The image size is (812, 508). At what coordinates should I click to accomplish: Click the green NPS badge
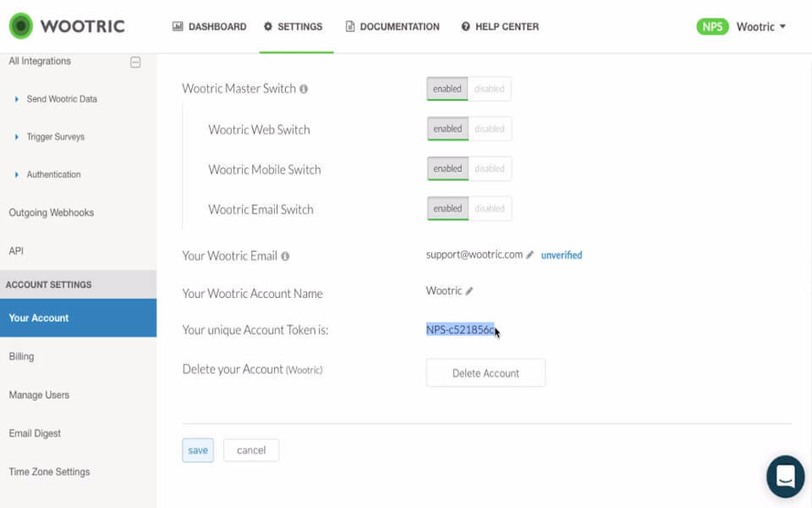click(x=712, y=26)
